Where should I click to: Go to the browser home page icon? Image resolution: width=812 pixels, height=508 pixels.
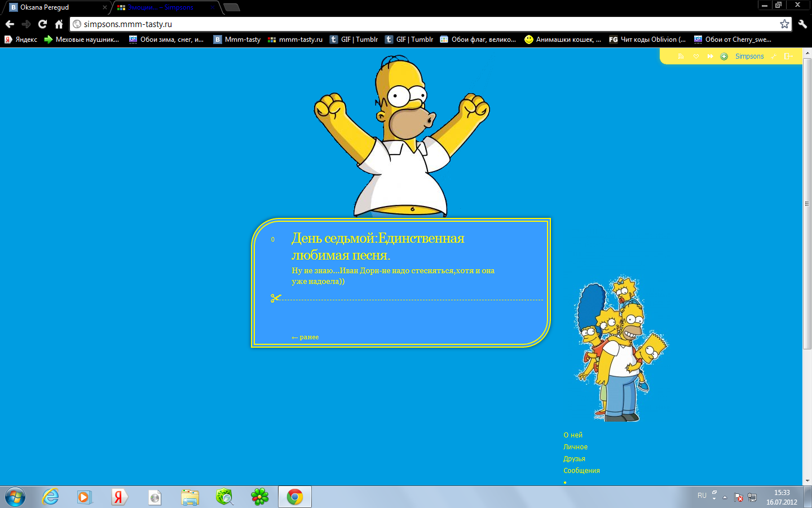(x=59, y=24)
